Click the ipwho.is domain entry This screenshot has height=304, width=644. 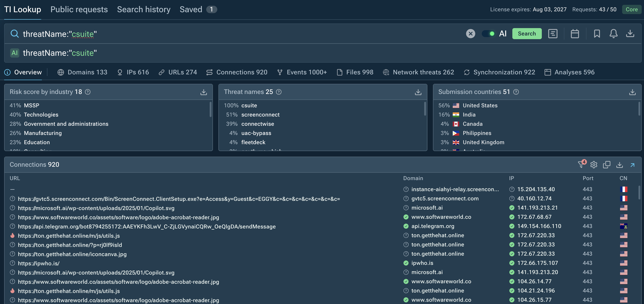coord(422,263)
